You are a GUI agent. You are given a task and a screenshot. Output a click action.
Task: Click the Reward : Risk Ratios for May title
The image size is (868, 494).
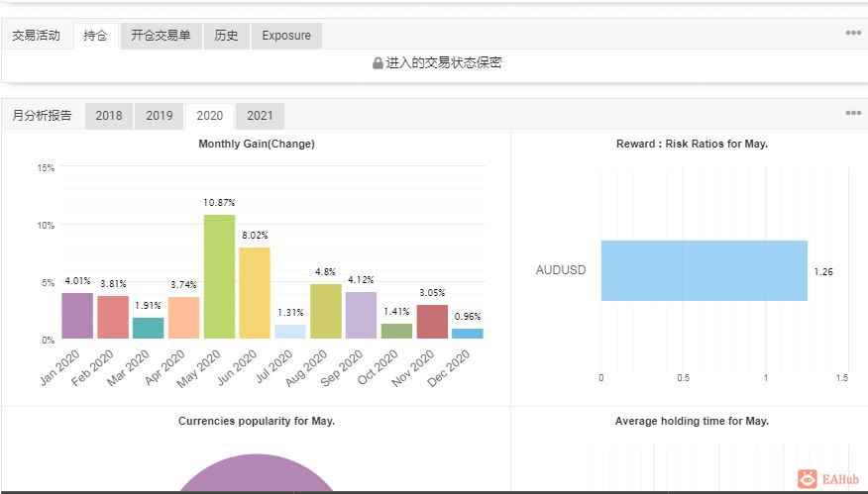tap(692, 144)
